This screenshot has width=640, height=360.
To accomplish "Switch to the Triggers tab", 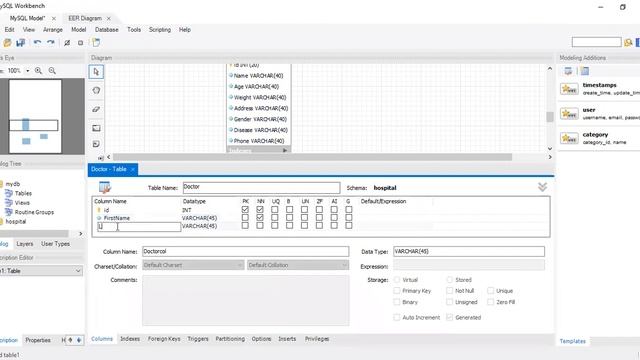I will click(x=198, y=339).
